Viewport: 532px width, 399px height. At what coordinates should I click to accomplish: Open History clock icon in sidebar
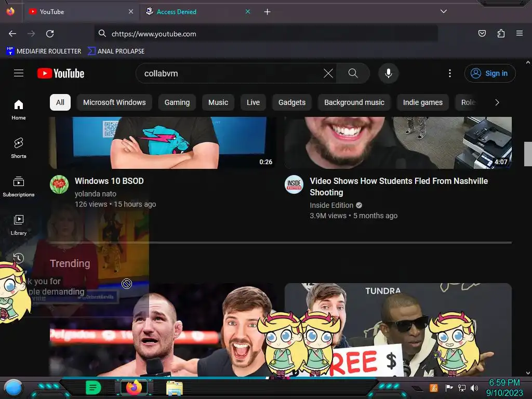click(x=19, y=258)
